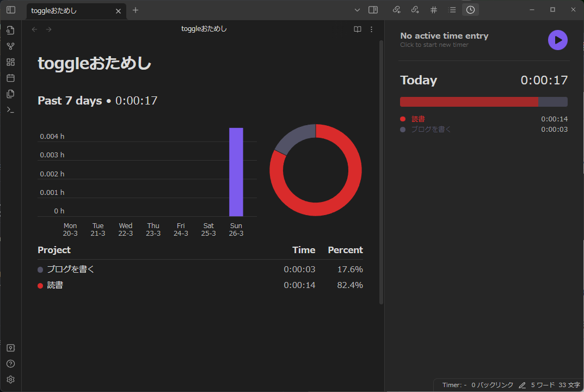Toggle the right sidebar panel
The width and height of the screenshot is (584, 392).
coord(373,9)
